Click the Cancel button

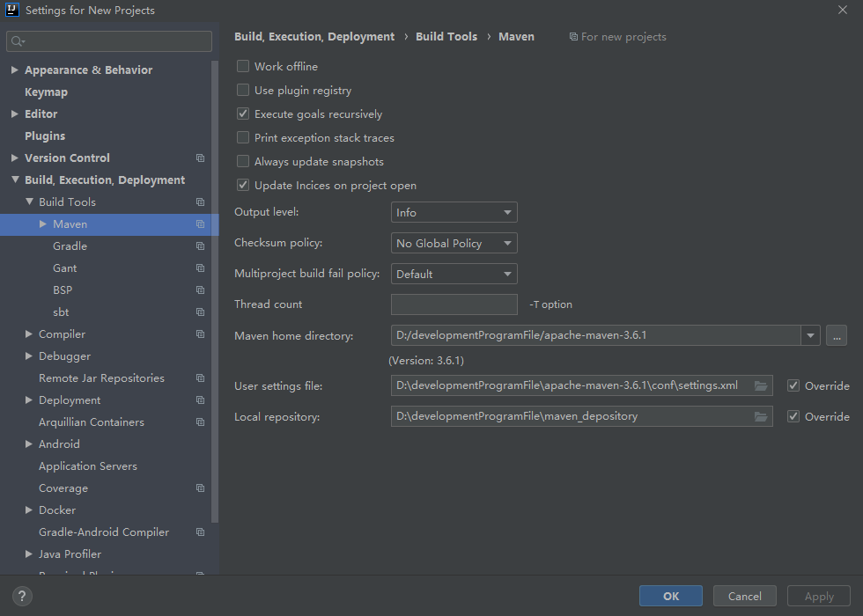click(745, 597)
